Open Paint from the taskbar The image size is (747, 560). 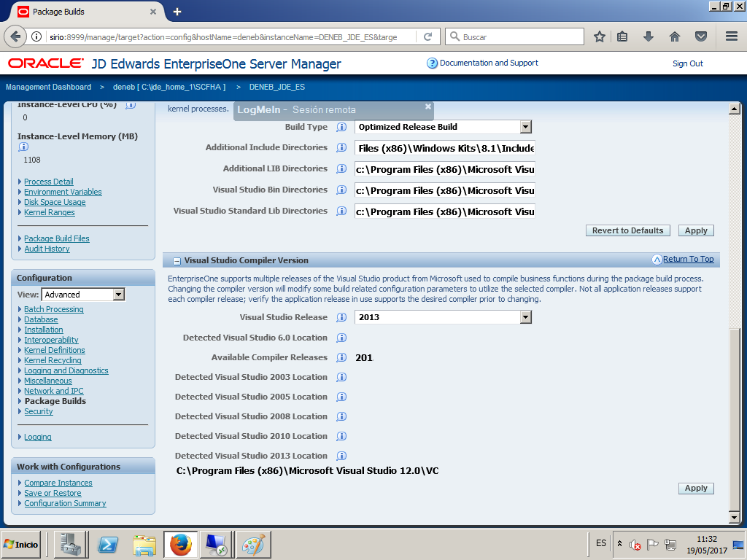[253, 544]
